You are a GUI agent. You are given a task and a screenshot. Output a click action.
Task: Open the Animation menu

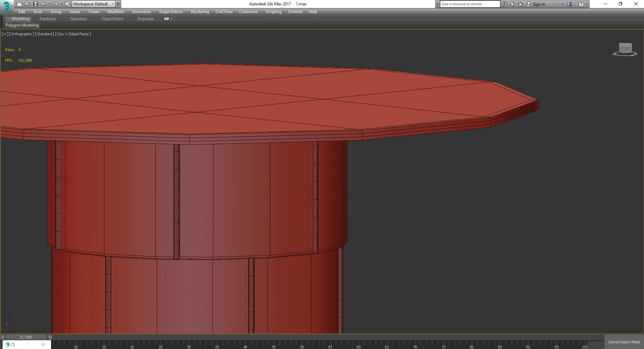[x=142, y=12]
